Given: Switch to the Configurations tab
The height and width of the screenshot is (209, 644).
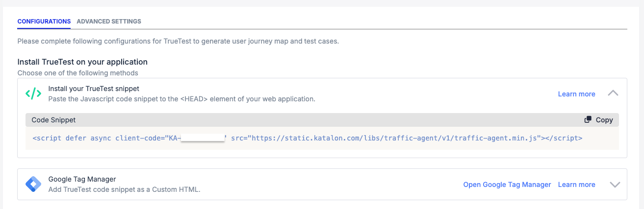Looking at the screenshot, I should [44, 22].
